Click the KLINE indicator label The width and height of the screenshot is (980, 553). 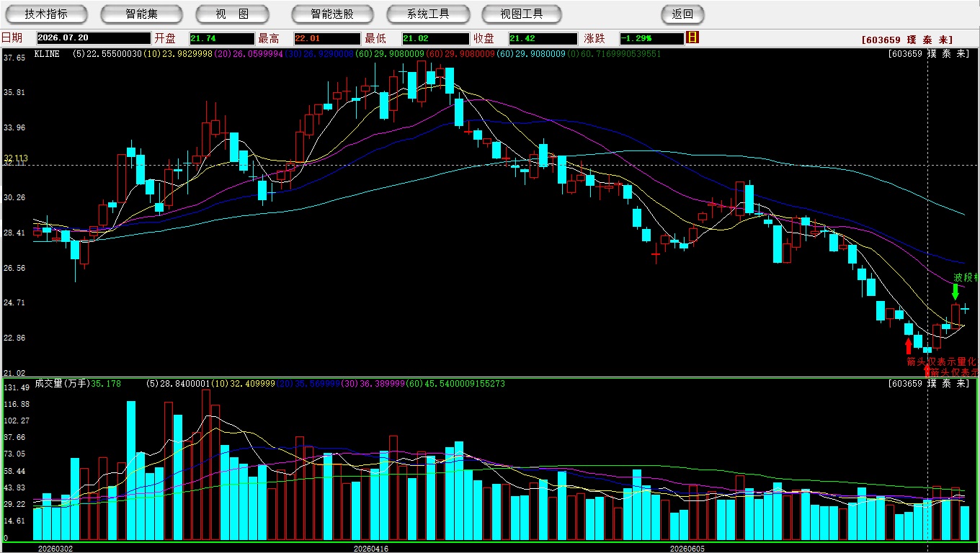pos(47,54)
